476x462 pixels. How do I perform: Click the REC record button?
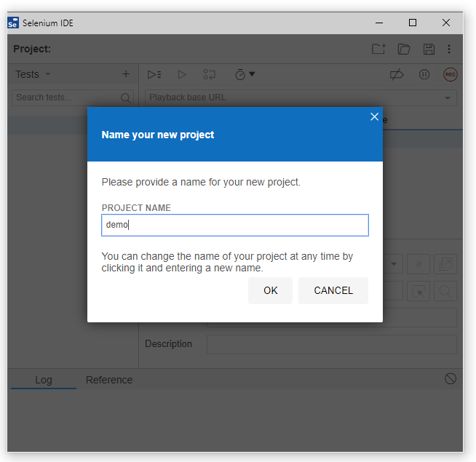[x=450, y=74]
